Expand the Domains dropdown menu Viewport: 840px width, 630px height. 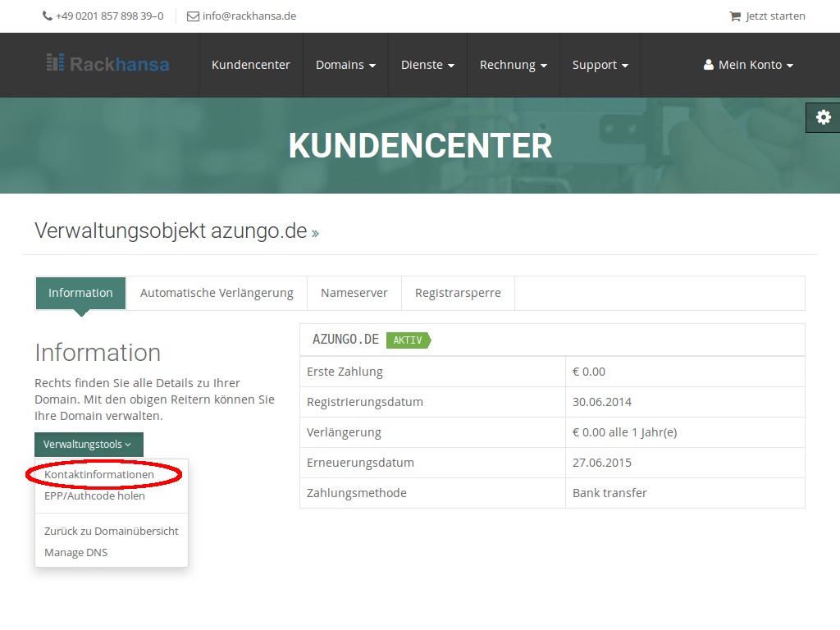tap(345, 65)
